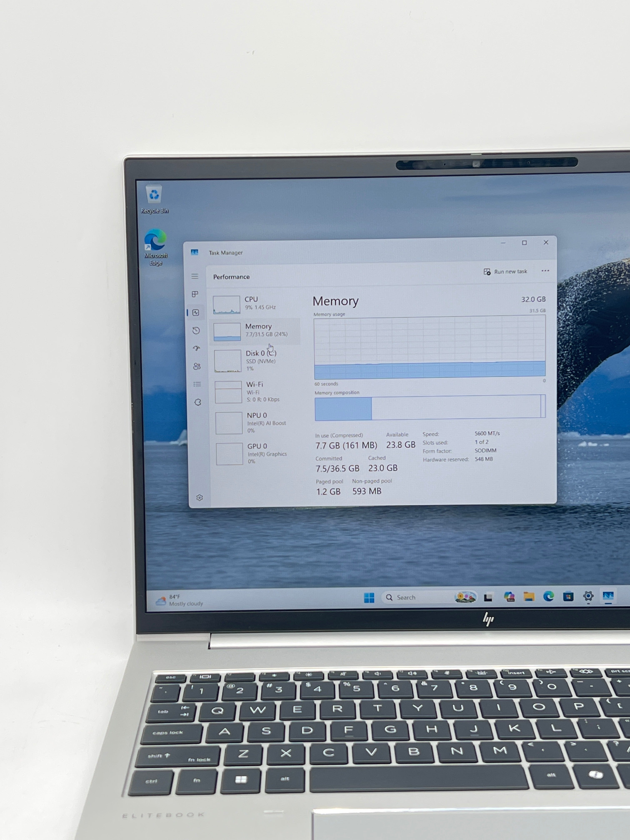Click the 60 seconds graph label
Viewport: 630px width, 840px height.
click(326, 384)
